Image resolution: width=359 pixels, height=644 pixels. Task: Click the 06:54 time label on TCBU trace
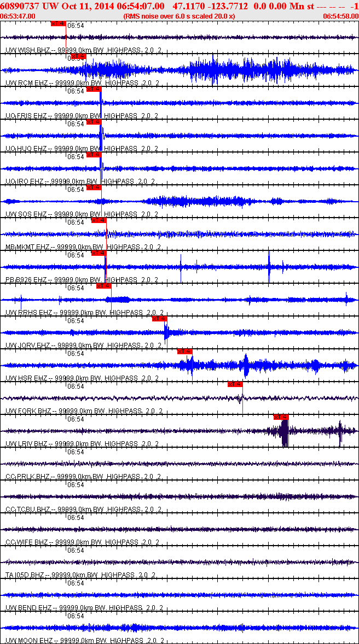click(76, 485)
